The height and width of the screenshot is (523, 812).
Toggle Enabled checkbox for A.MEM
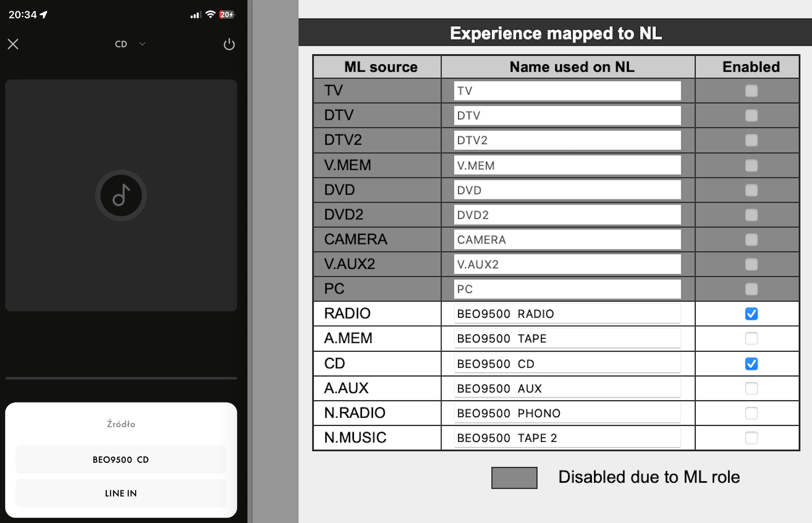[751, 338]
